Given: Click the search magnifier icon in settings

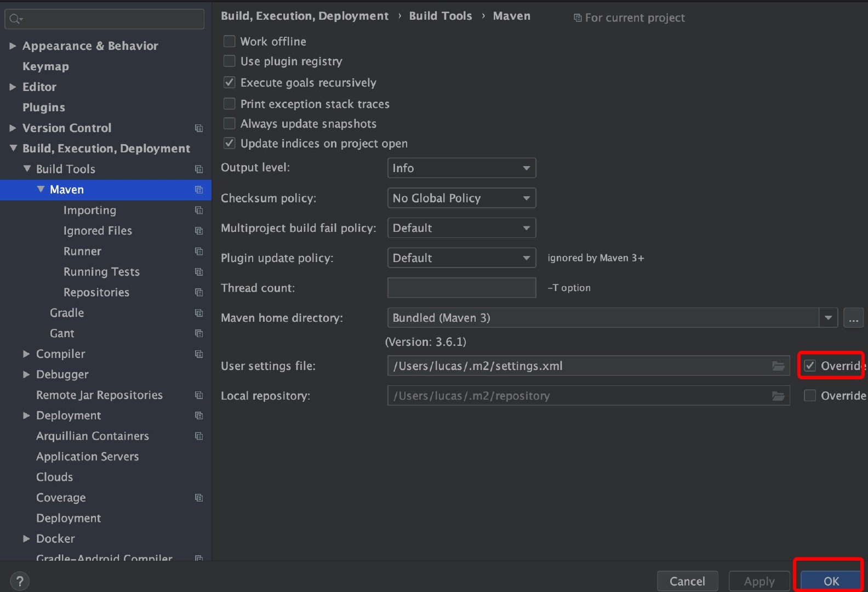Looking at the screenshot, I should pos(16,19).
